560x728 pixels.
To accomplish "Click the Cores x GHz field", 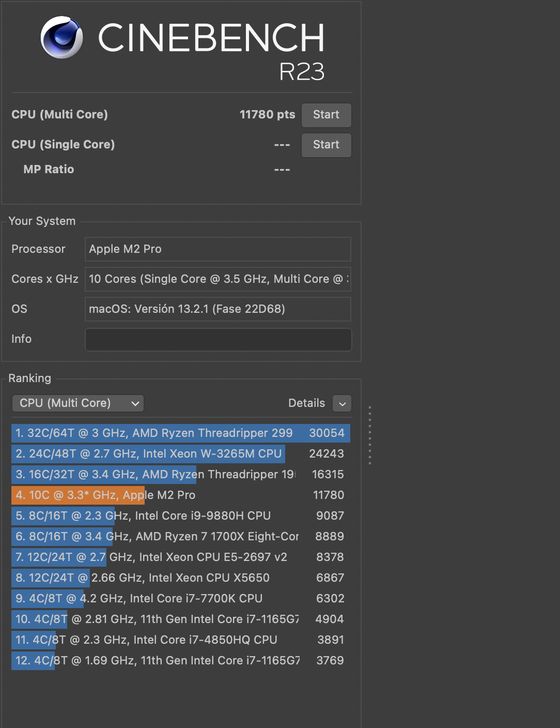I will pyautogui.click(x=218, y=279).
